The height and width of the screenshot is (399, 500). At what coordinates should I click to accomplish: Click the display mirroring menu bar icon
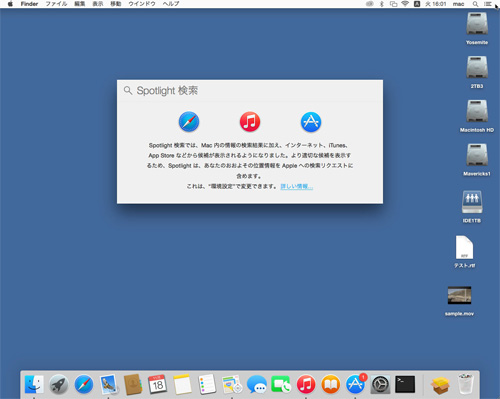pyautogui.click(x=394, y=4)
